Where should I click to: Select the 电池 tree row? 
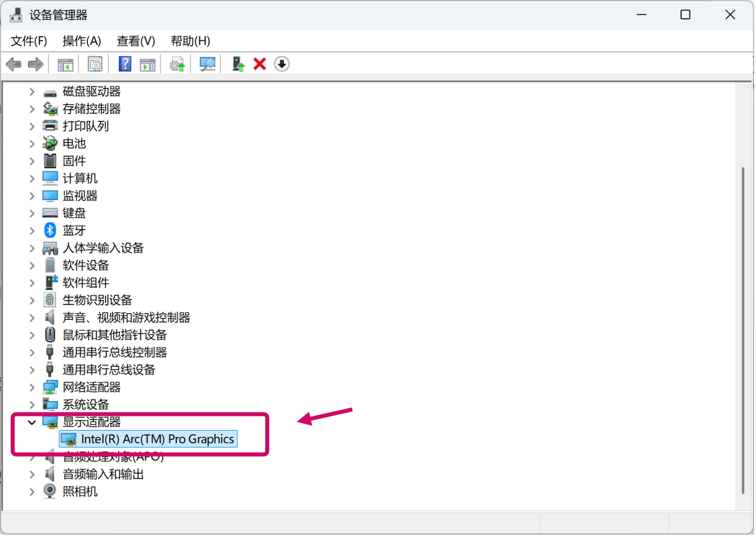tap(74, 144)
